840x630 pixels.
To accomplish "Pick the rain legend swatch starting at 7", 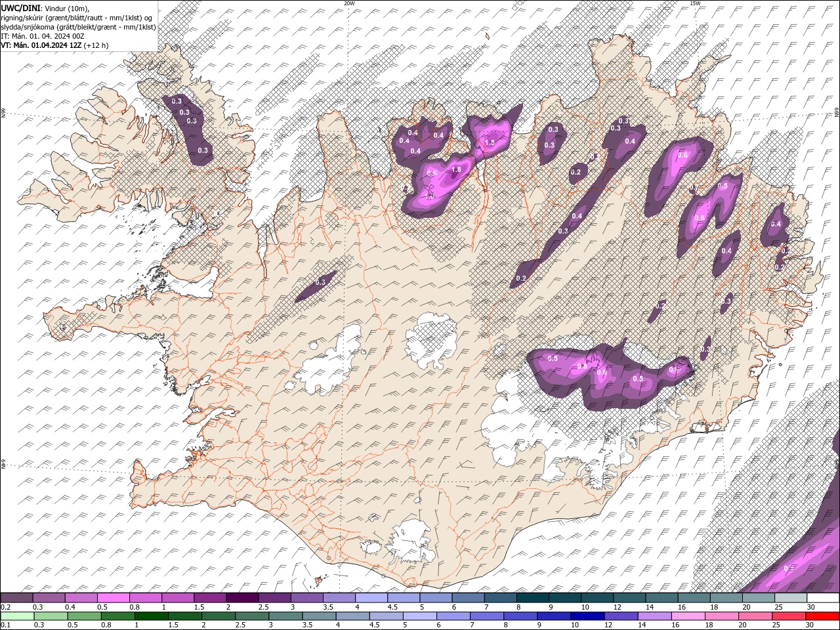I will click(486, 616).
